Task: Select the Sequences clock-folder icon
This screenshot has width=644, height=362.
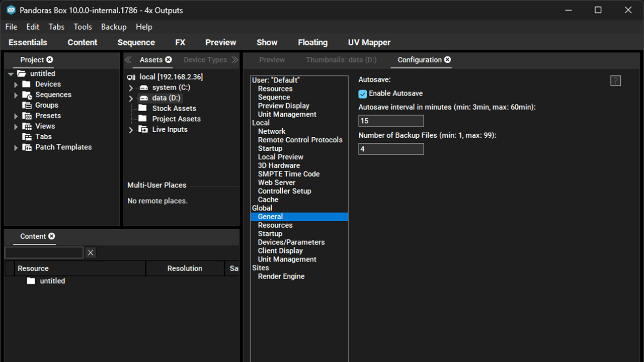Action: coord(27,95)
